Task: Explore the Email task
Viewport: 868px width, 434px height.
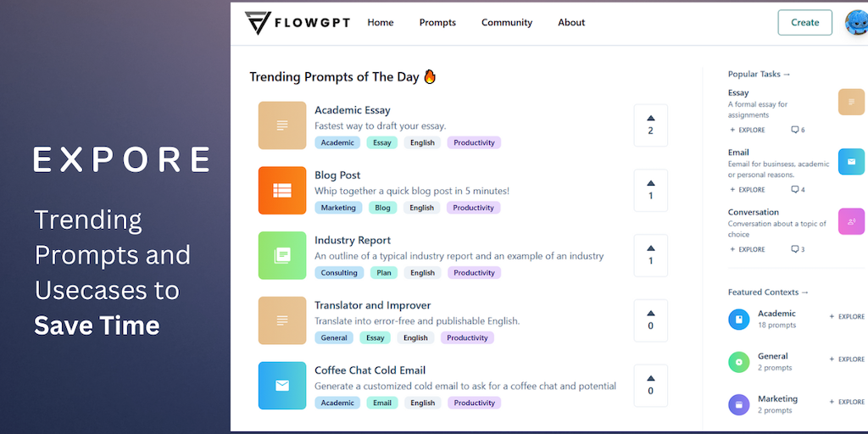Action: click(747, 190)
